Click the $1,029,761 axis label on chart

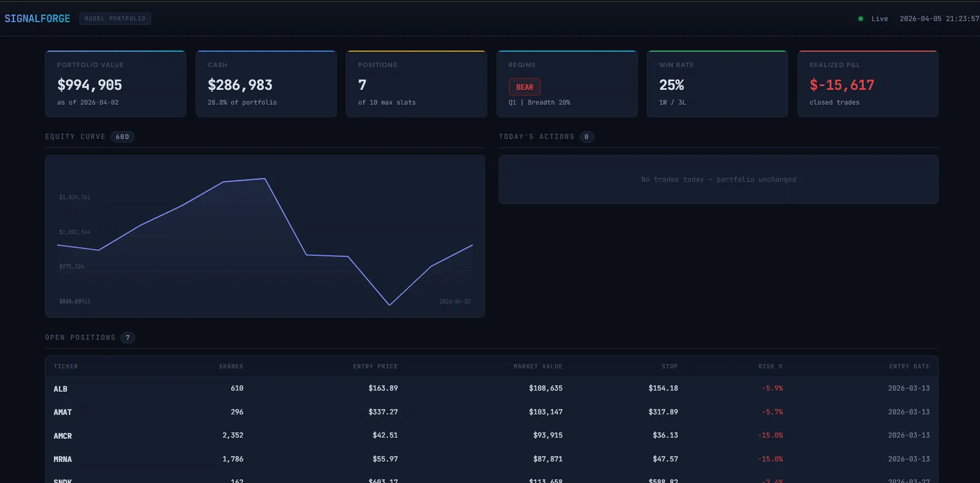75,197
